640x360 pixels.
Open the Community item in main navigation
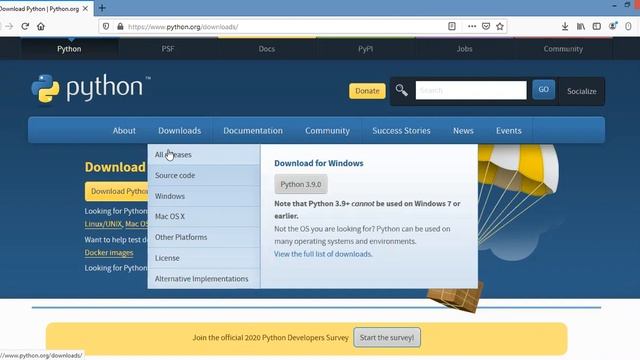327,131
